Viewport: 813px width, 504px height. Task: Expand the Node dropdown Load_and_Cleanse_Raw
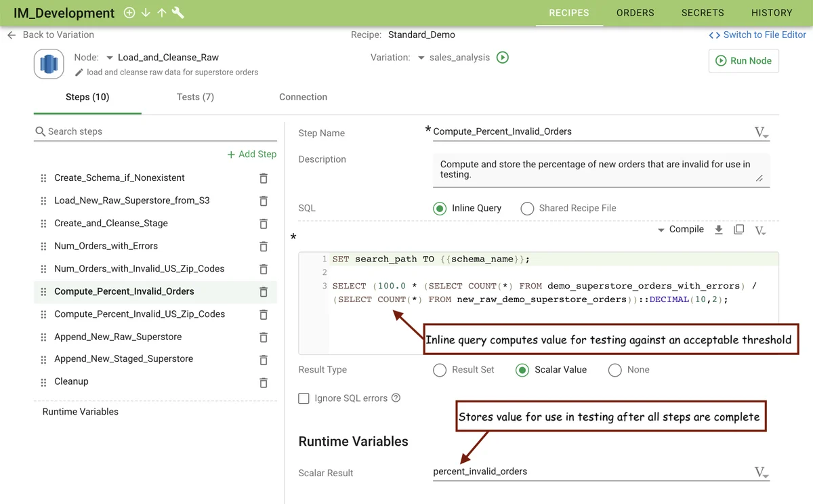[x=110, y=58]
